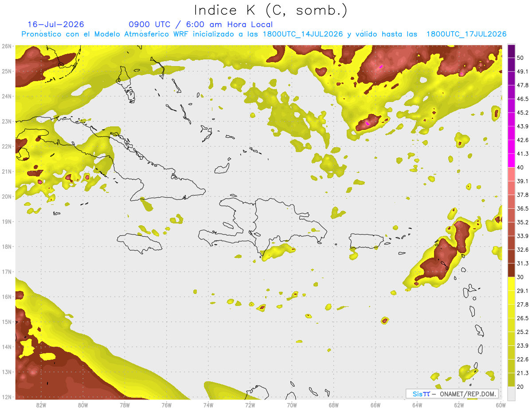
Task: Click the 21N latitude axis label
Action: tap(7, 171)
